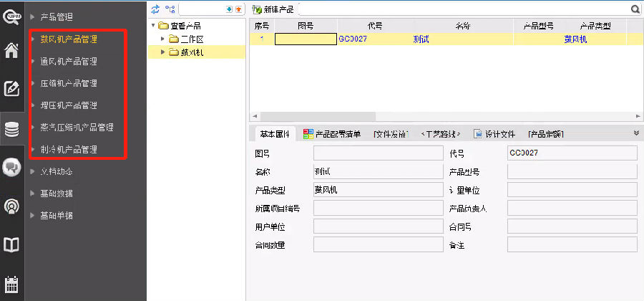Viewport: 644px width, 301px height.
Task: Click the SIPM logo search icon
Action: pos(11,17)
